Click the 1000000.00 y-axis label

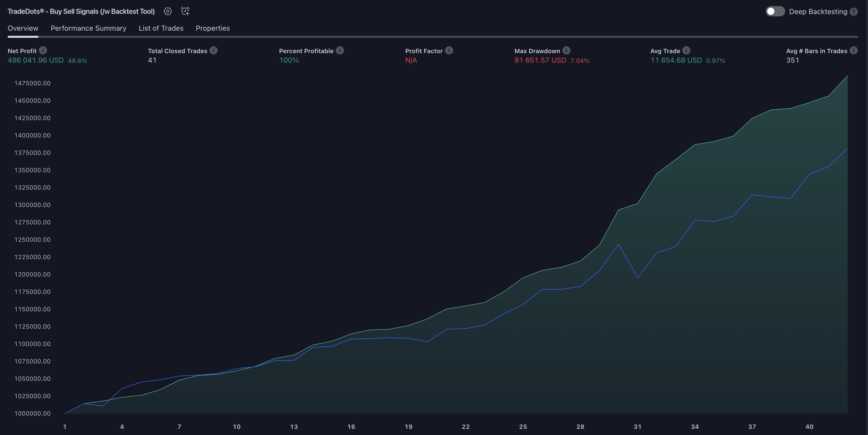(x=32, y=414)
